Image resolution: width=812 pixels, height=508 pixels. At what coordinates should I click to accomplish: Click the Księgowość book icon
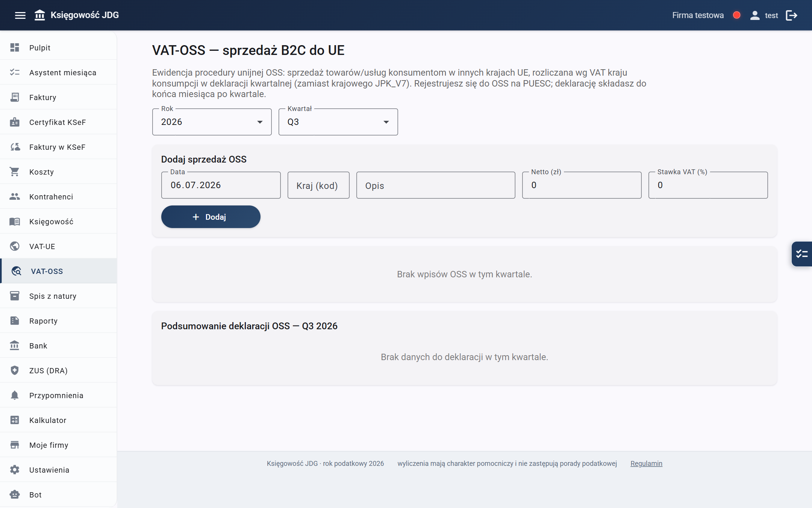click(x=15, y=221)
